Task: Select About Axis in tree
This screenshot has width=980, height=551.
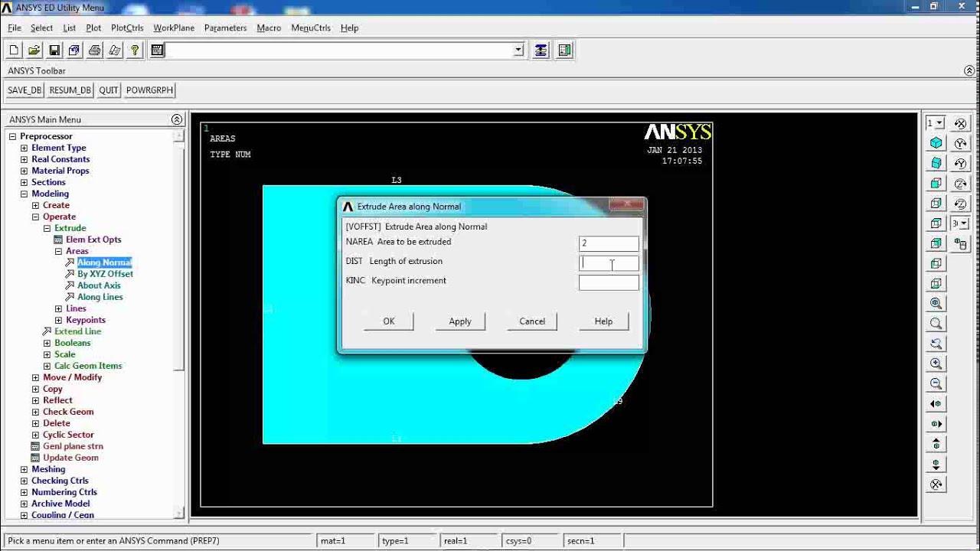Action: [99, 285]
